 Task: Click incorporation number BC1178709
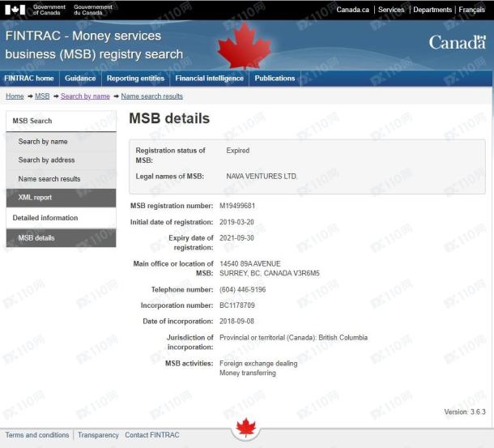[237, 305]
